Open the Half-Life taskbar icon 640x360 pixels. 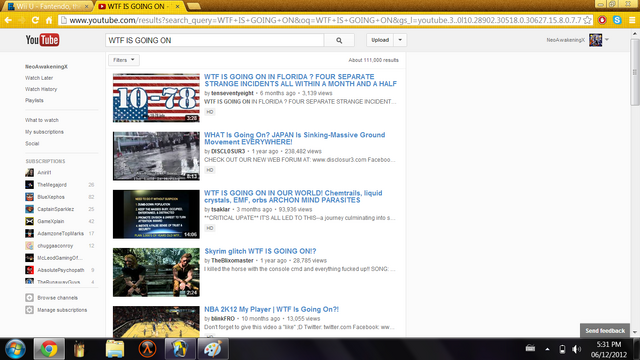coord(147,349)
